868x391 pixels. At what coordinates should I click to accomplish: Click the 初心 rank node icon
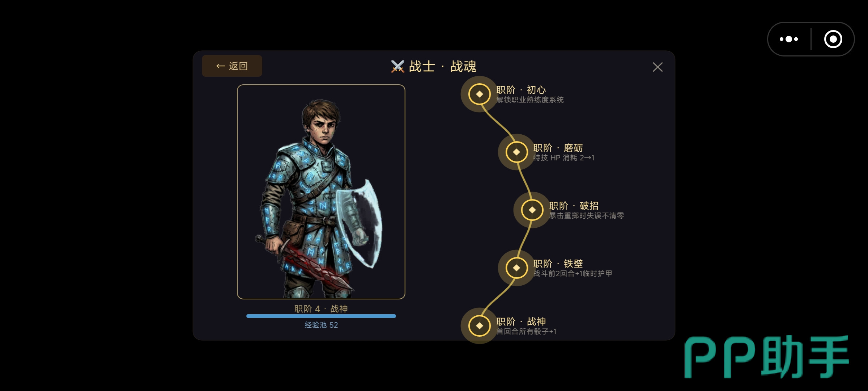[479, 94]
